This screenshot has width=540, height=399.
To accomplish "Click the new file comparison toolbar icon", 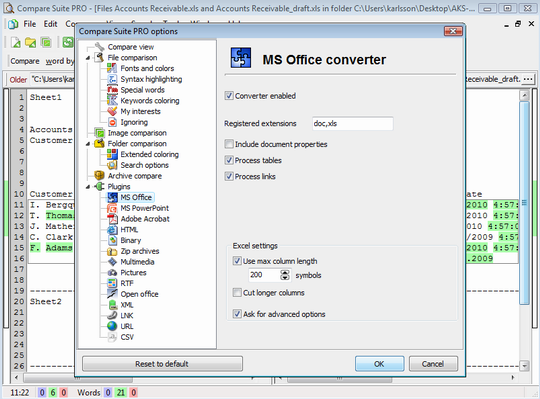I will point(16,42).
